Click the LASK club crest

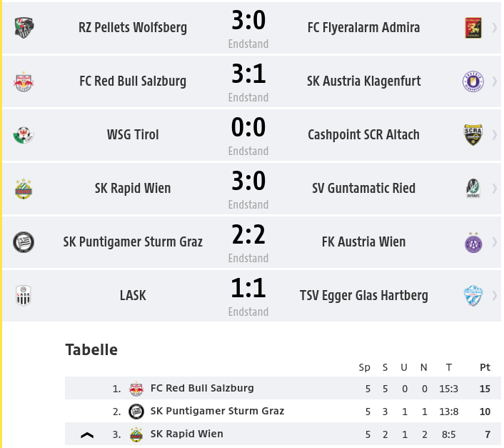click(24, 296)
